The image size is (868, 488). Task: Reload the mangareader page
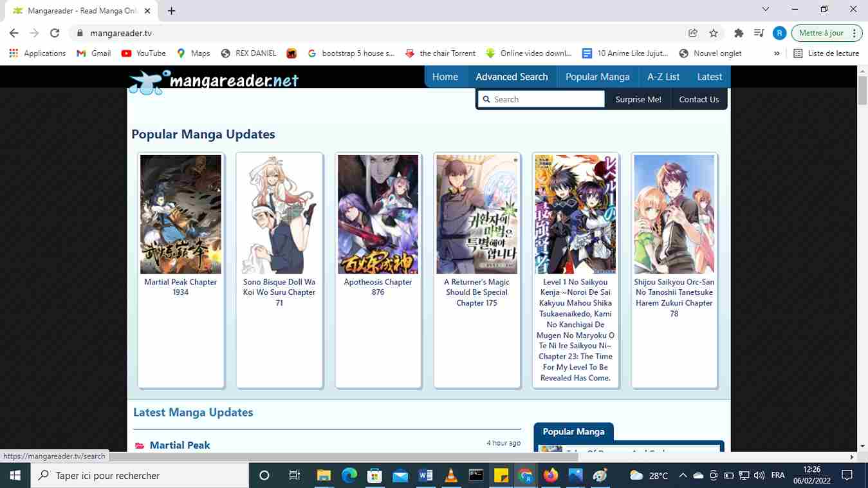point(55,33)
